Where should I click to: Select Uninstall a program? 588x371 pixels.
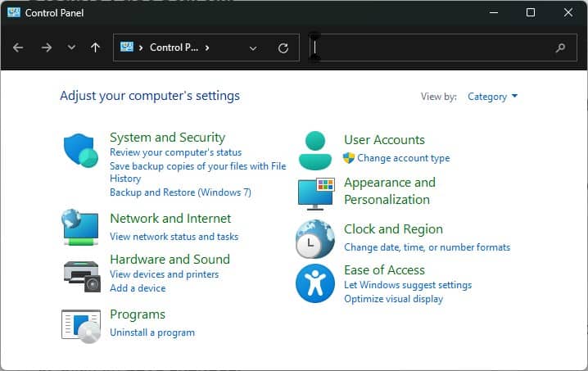pos(152,333)
